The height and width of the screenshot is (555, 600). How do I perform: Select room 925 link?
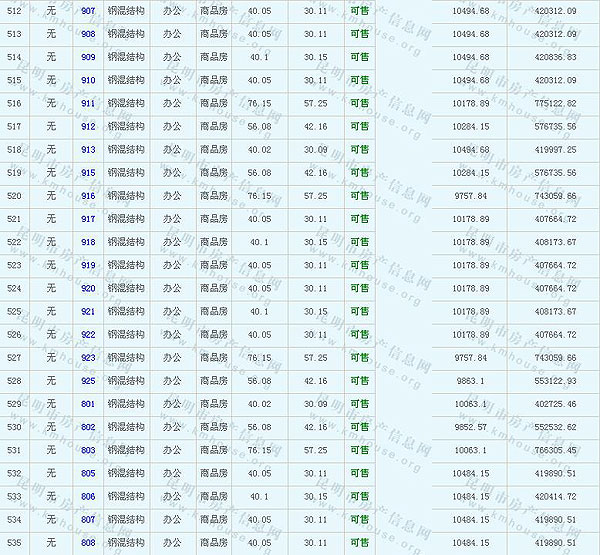(x=88, y=381)
